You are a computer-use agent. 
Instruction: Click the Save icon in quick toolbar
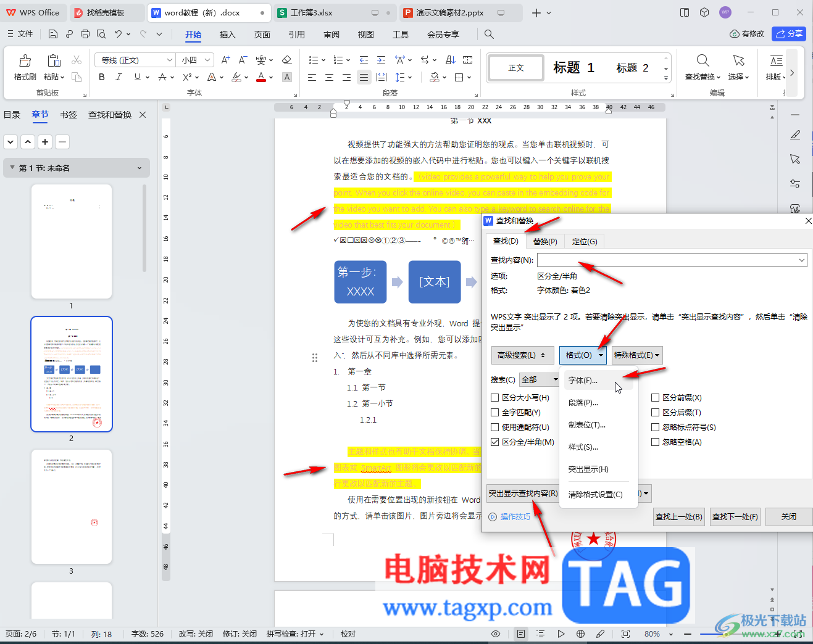click(x=53, y=34)
